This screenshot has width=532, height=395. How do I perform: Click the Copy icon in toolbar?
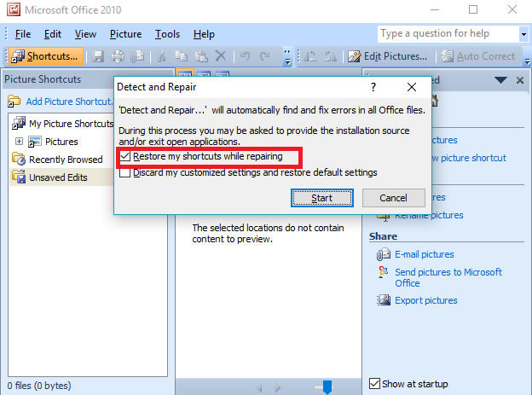[182, 56]
